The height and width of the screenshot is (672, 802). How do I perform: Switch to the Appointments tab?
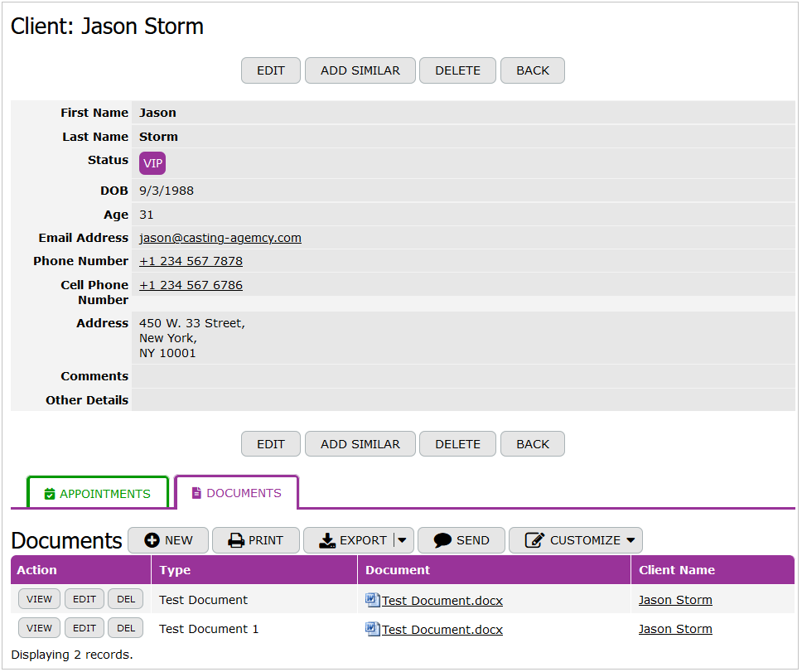click(98, 494)
